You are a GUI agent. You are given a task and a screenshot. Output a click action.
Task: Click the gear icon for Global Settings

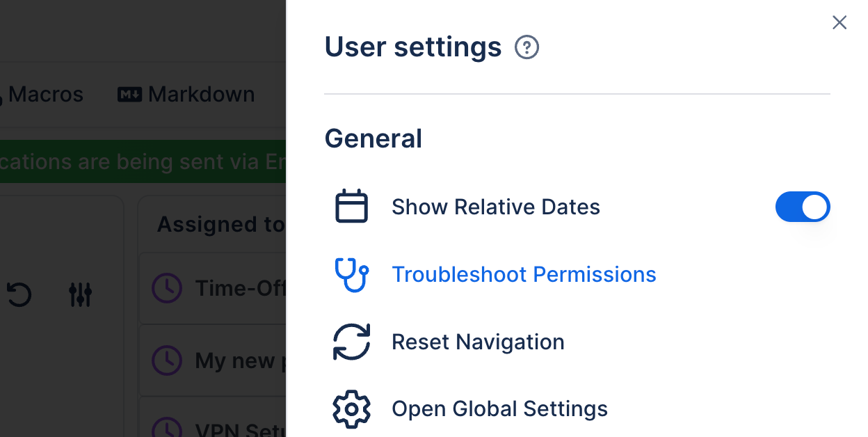tap(351, 408)
